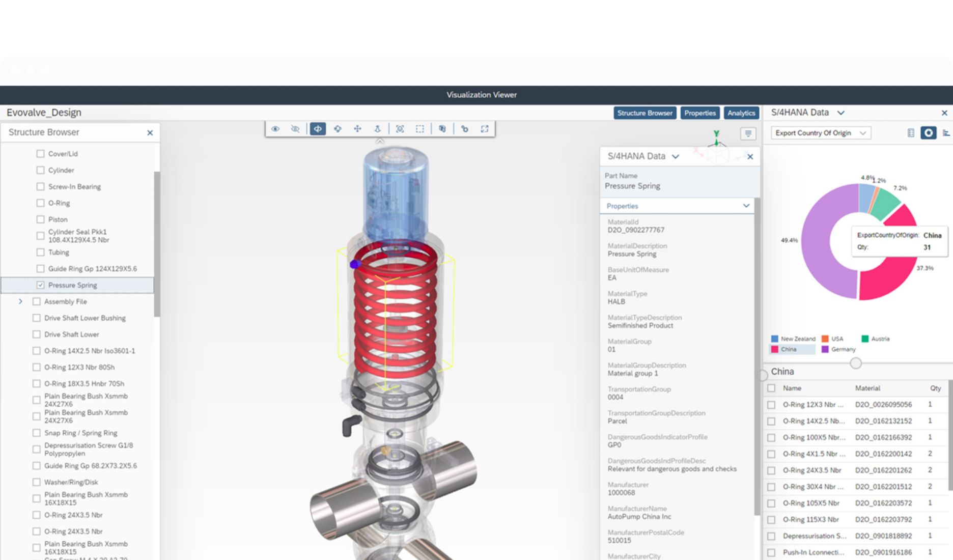
Task: Select the pan (four-arrow) tool
Action: pos(357,129)
